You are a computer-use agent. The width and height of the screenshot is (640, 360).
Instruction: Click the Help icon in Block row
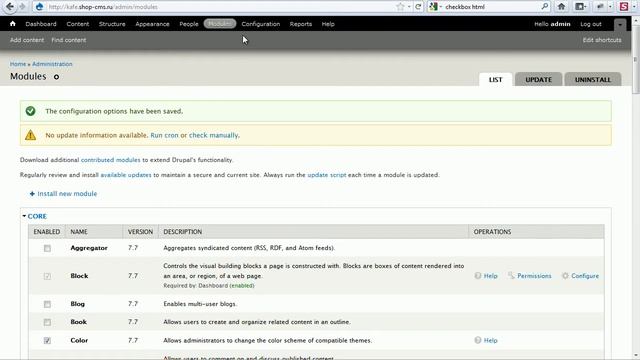click(478, 276)
